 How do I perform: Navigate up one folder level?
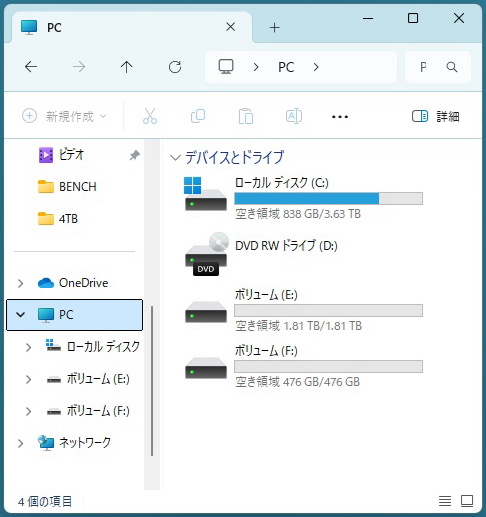point(126,67)
